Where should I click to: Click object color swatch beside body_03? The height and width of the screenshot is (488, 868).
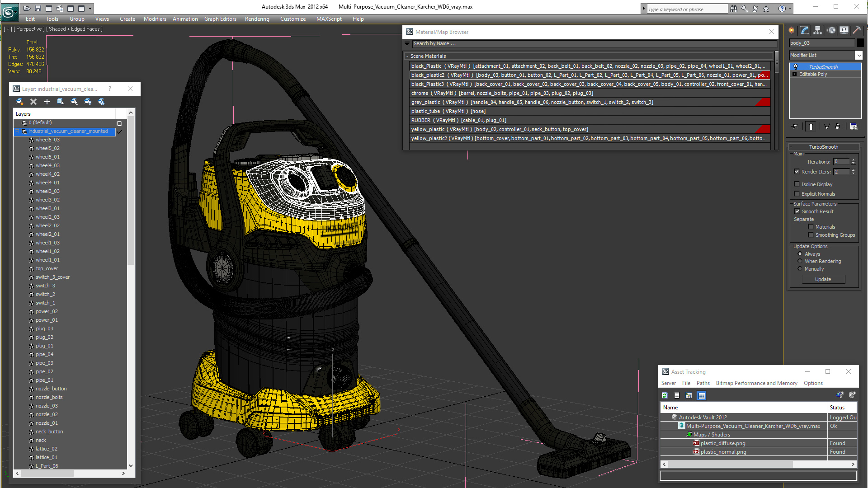[x=860, y=43]
